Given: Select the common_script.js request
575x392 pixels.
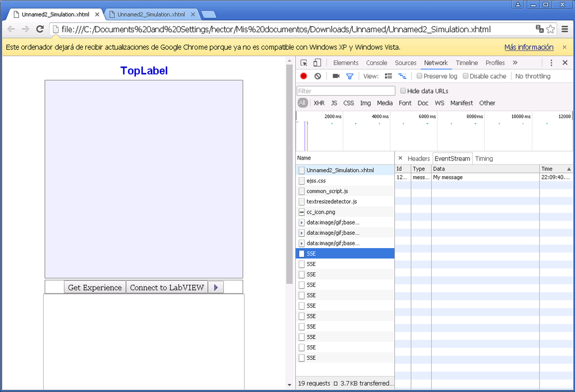Looking at the screenshot, I should click(x=345, y=191).
